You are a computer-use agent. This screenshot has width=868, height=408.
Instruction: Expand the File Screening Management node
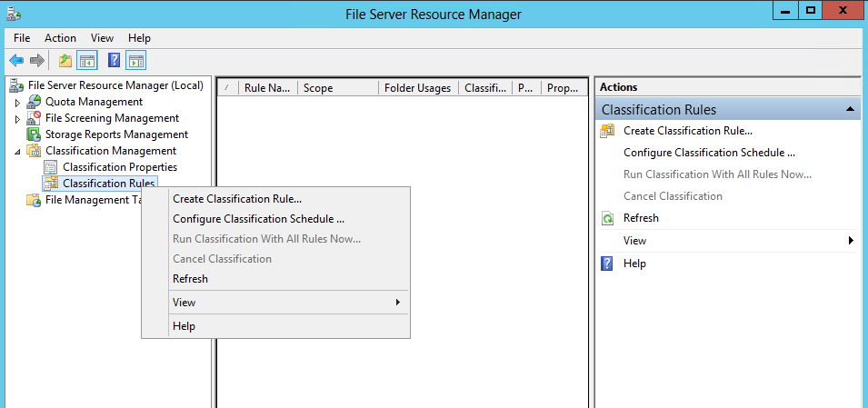click(x=16, y=118)
